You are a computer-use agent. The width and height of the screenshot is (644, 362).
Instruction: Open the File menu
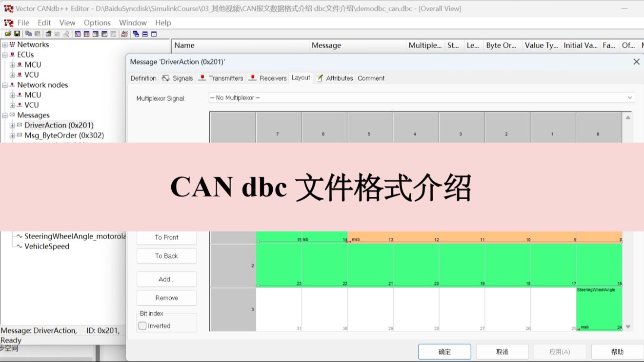pyautogui.click(x=23, y=22)
